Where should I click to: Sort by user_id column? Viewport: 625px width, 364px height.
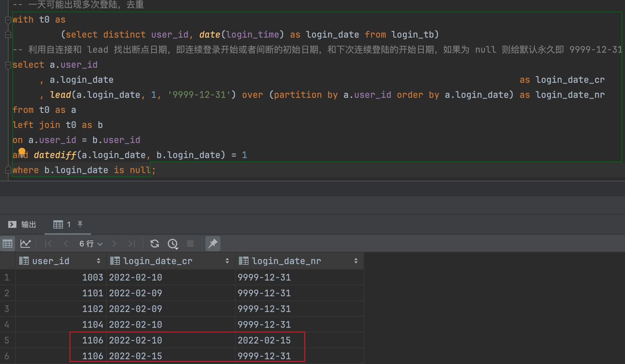99,261
